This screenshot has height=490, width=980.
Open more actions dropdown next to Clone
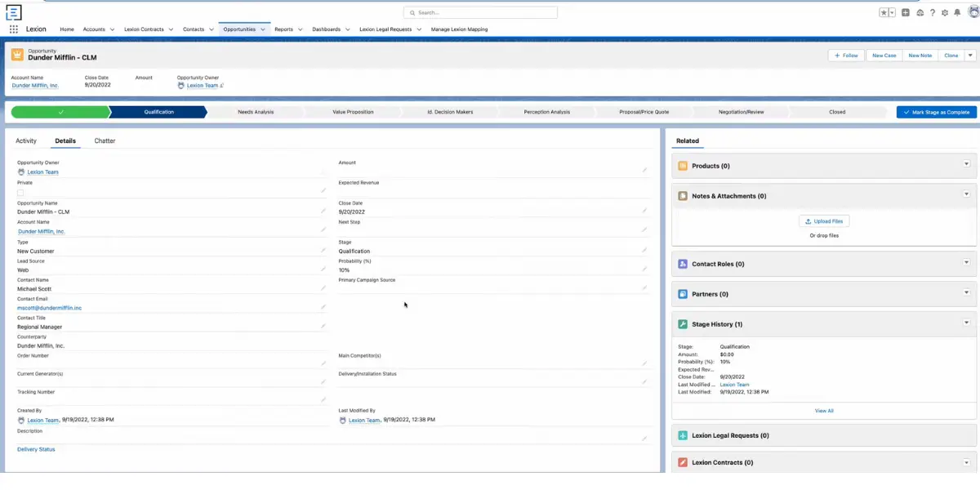click(970, 56)
